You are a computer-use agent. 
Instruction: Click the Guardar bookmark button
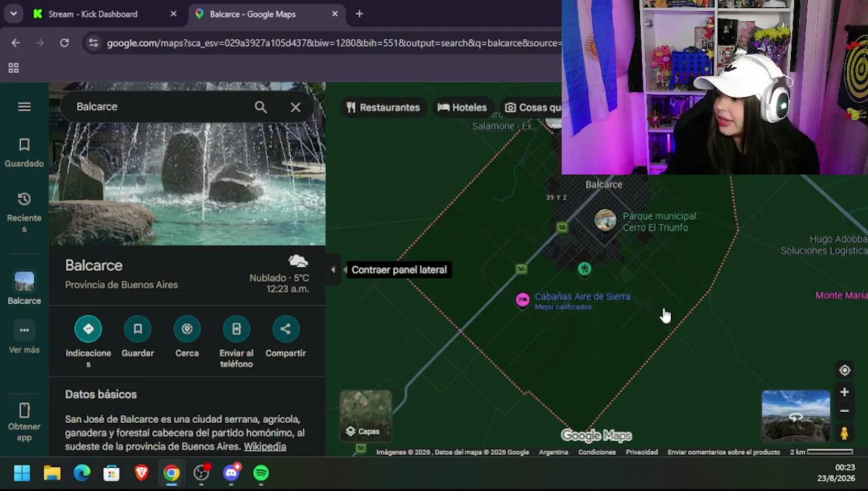tap(137, 329)
